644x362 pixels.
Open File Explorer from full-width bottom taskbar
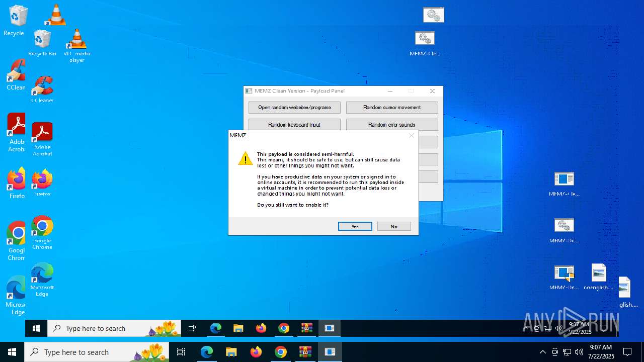pos(231,352)
